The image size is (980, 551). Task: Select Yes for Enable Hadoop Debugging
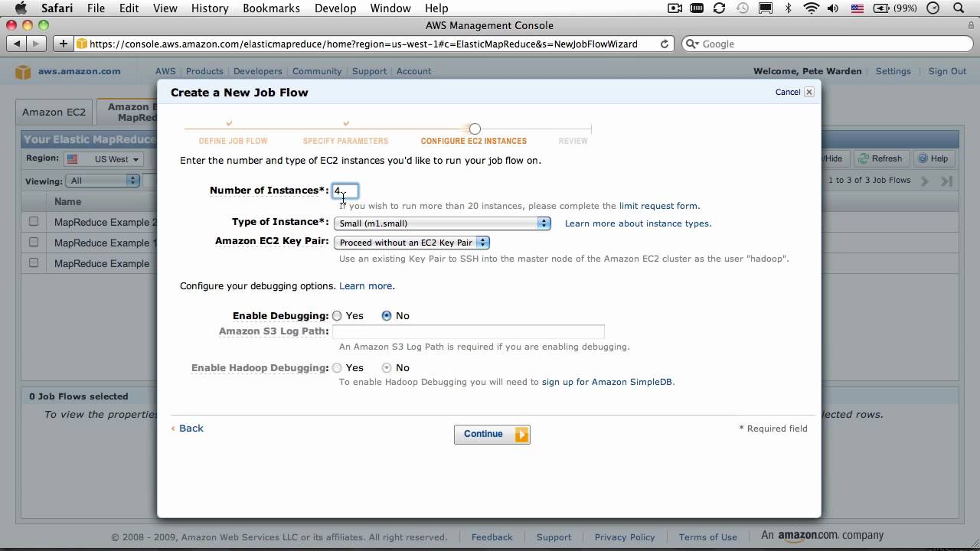337,367
